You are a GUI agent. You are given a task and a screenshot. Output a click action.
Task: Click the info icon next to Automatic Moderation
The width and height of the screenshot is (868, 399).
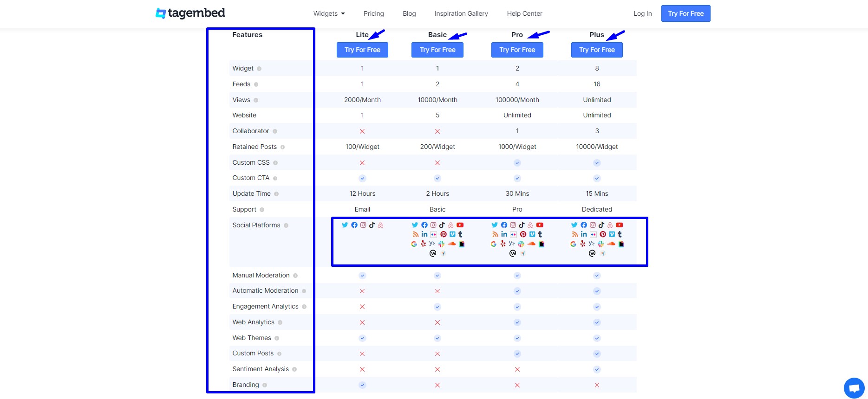[x=304, y=291]
